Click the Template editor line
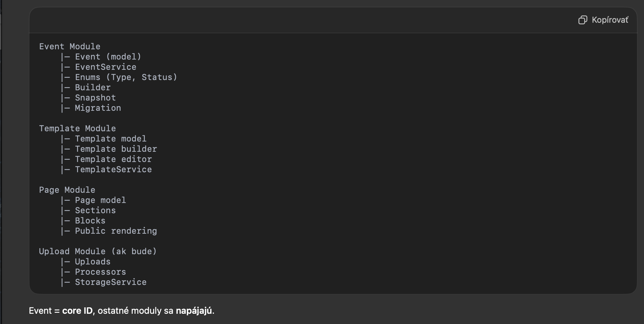The width and height of the screenshot is (644, 324). 113,159
